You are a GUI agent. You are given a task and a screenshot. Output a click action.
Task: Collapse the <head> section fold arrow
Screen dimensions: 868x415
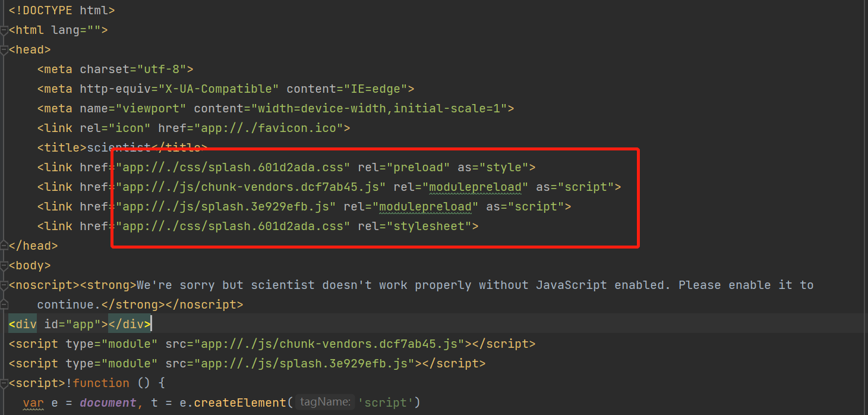[4, 49]
